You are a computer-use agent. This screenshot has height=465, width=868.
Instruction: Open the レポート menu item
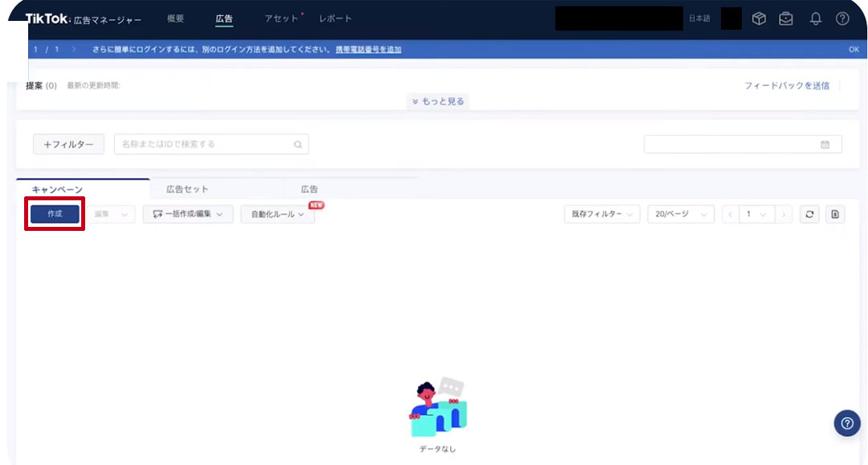[335, 17]
